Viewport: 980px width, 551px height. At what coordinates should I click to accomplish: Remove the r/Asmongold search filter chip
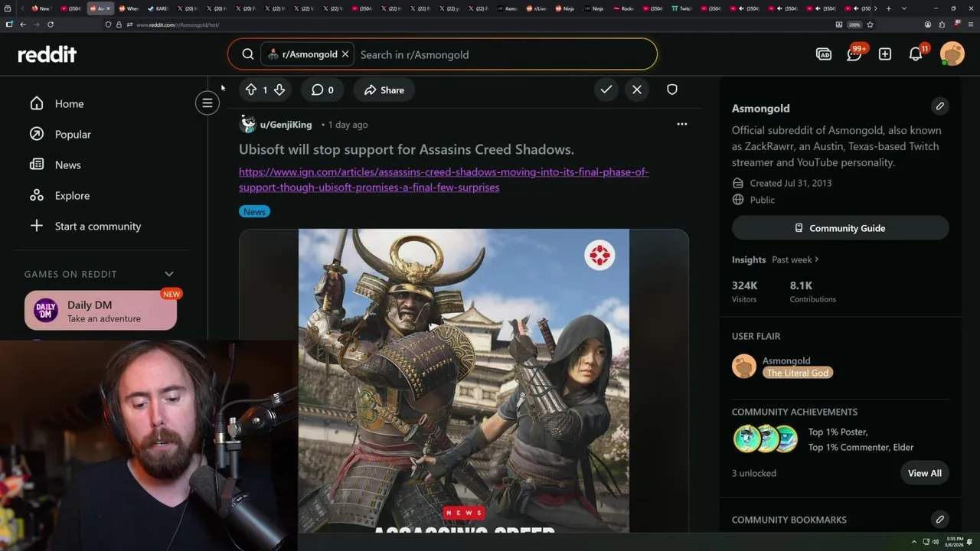coord(345,54)
